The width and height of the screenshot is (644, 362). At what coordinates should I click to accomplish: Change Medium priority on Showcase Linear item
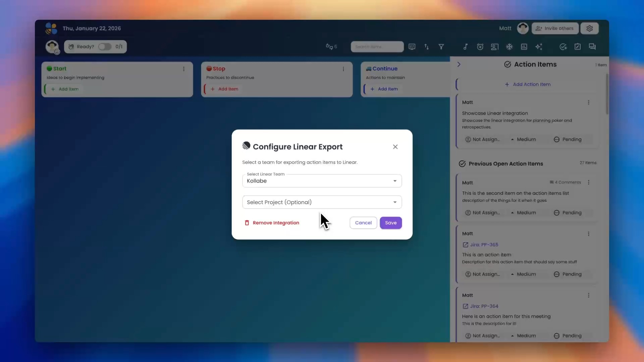coord(523,139)
